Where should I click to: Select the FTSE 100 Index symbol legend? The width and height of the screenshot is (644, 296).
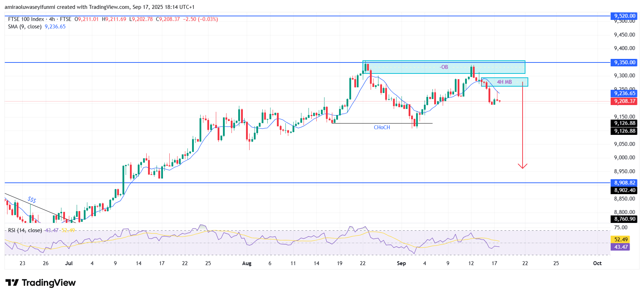tap(39, 19)
